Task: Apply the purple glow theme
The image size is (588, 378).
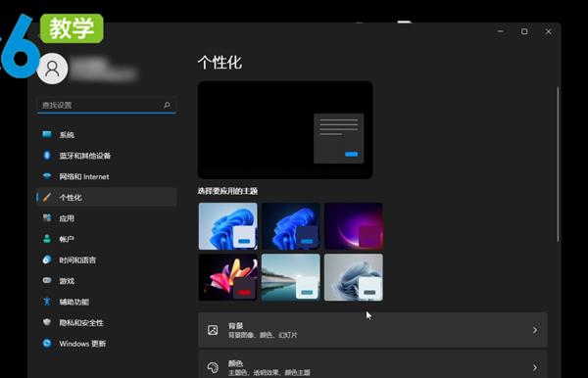Action: (x=354, y=226)
